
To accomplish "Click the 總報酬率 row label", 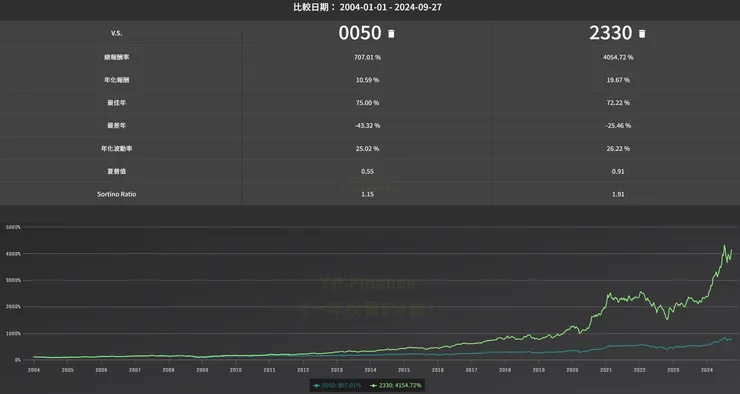I will point(117,57).
